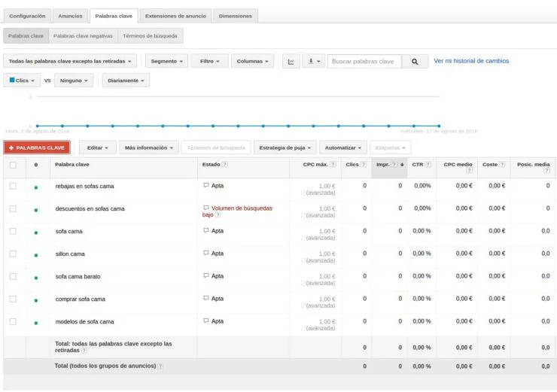
Task: Sort by the Palabra clave column header
Action: [72, 164]
